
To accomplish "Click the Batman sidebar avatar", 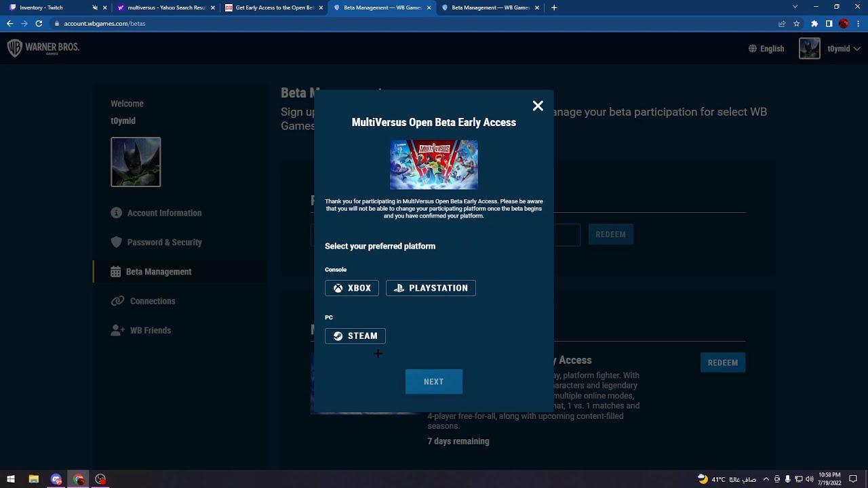I will tap(136, 162).
